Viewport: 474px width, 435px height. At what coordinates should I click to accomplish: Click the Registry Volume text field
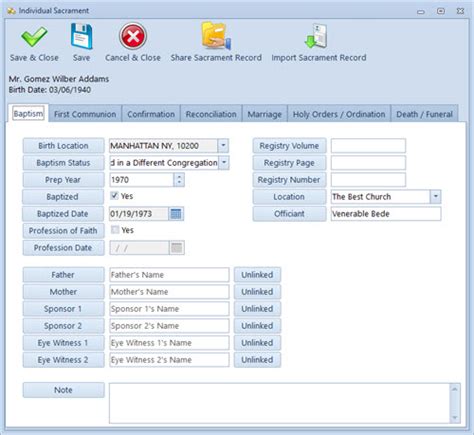click(x=368, y=146)
